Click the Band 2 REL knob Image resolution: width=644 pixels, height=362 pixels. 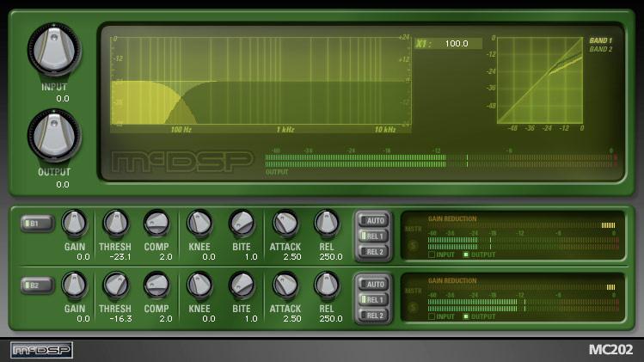[327, 285]
